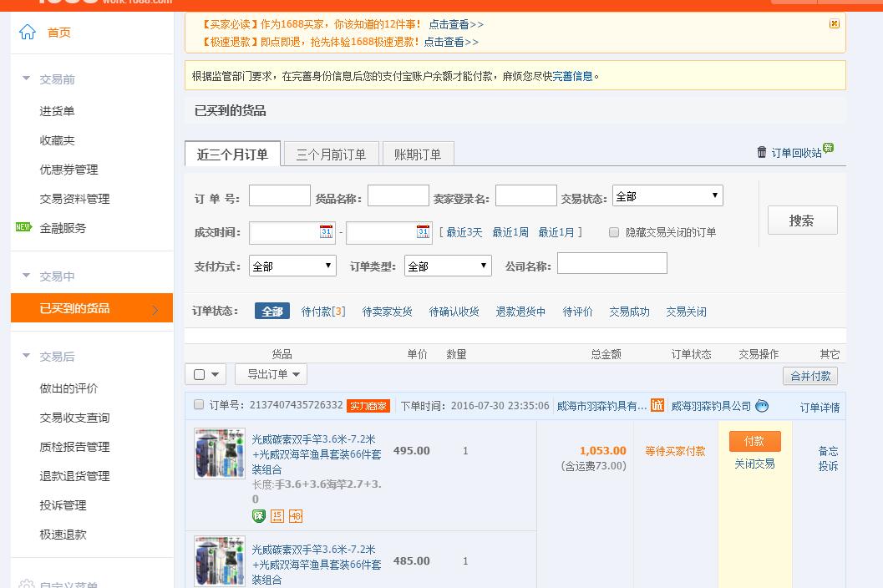Open the 订单类型 dropdown
The image size is (883, 588).
tap(448, 266)
